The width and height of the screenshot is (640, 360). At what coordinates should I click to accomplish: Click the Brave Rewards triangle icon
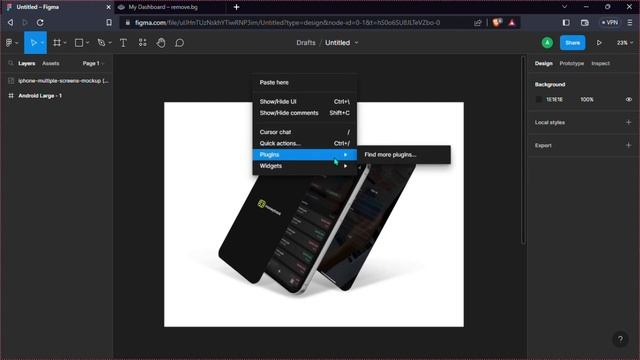tap(512, 22)
